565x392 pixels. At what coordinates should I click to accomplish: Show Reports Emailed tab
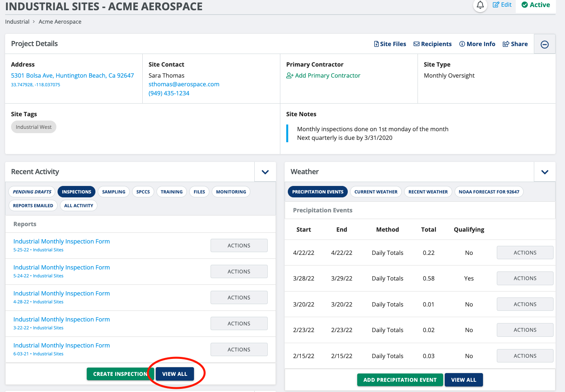[33, 206]
